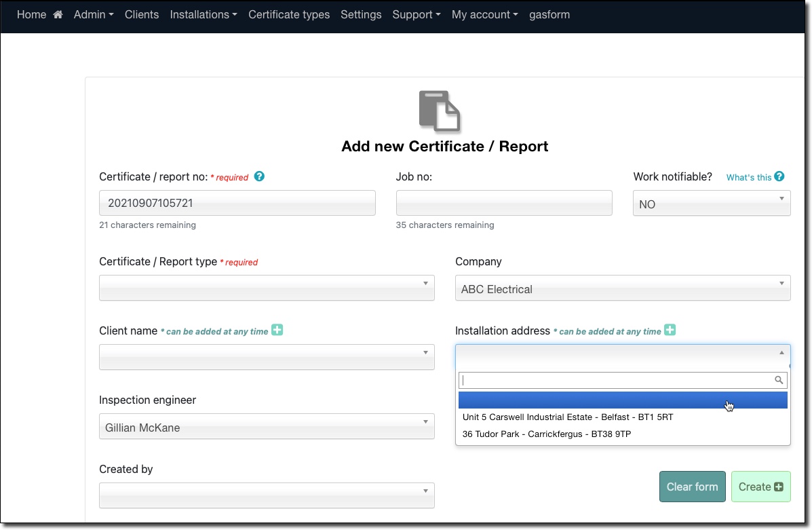Click the What's this question mark icon

pyautogui.click(x=779, y=176)
